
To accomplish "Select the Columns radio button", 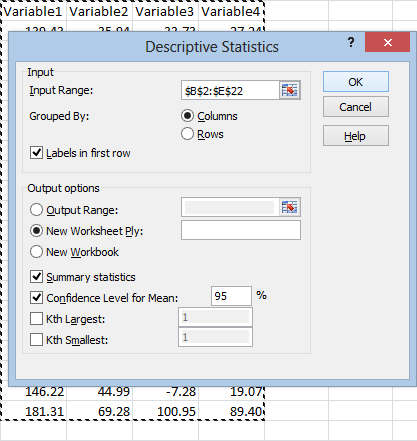I will 187,116.
